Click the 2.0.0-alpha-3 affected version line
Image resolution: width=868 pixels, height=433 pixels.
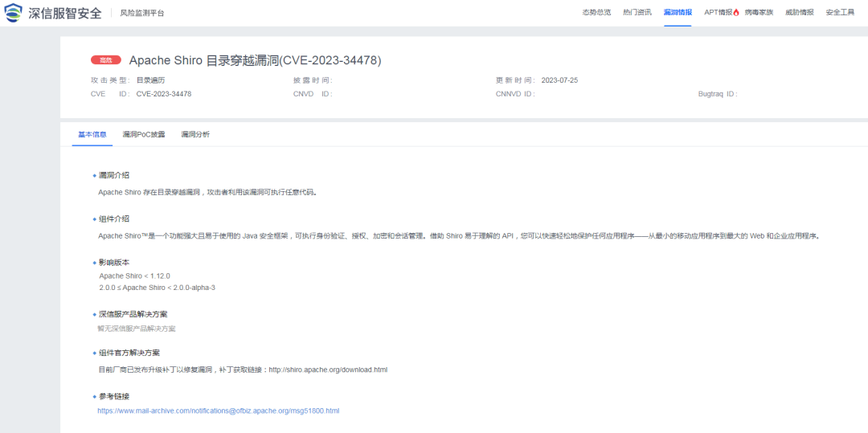click(x=158, y=288)
